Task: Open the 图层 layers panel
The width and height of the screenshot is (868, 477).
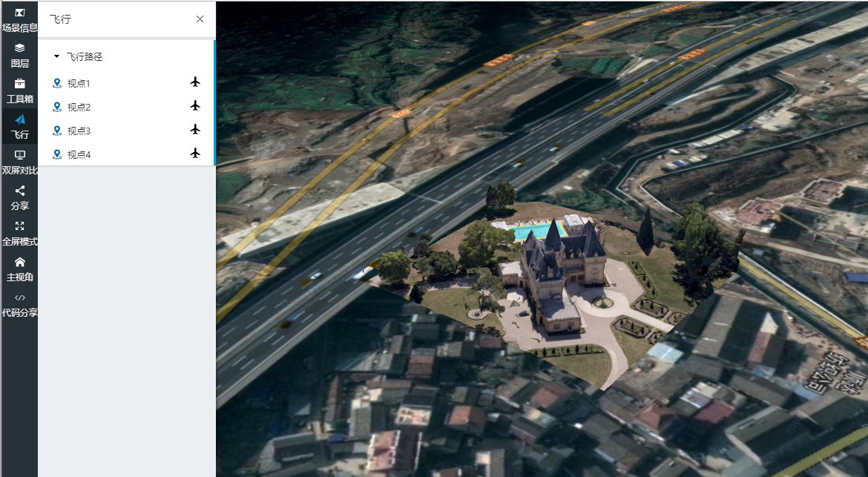Action: click(19, 55)
